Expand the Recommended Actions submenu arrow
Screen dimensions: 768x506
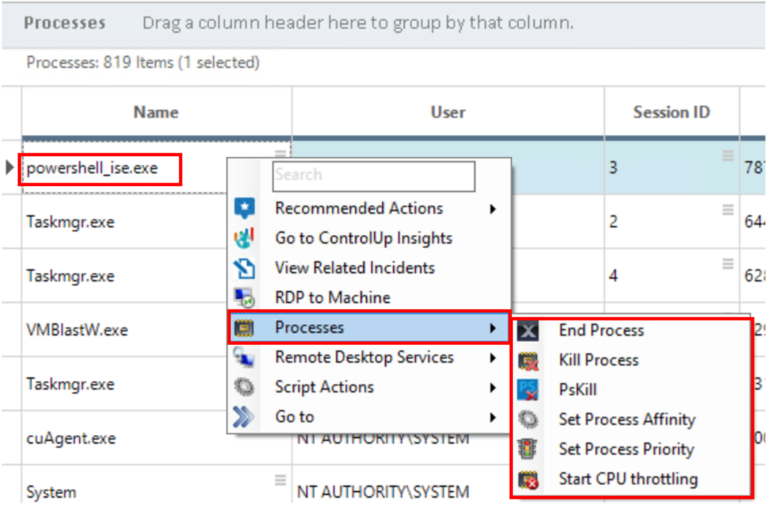tap(493, 209)
